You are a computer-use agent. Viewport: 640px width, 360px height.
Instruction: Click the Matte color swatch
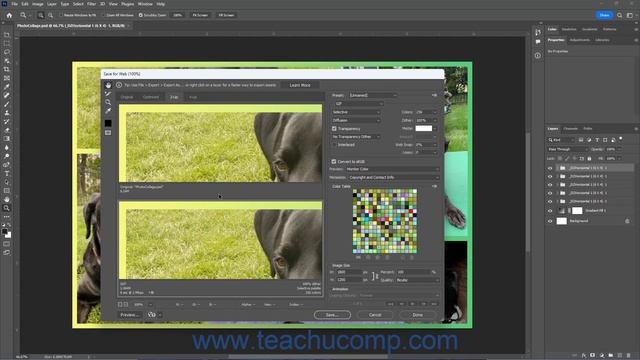coord(423,129)
